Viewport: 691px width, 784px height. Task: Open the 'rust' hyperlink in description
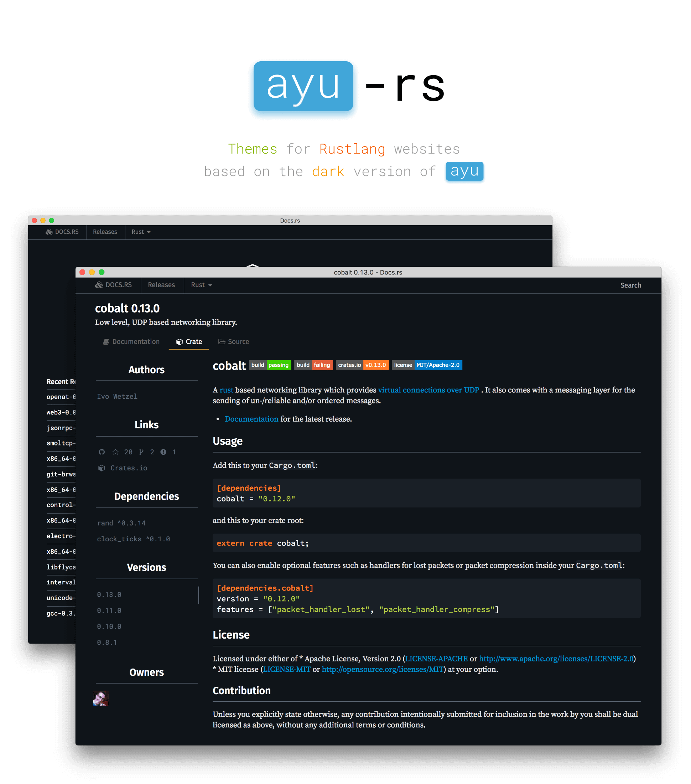click(226, 390)
